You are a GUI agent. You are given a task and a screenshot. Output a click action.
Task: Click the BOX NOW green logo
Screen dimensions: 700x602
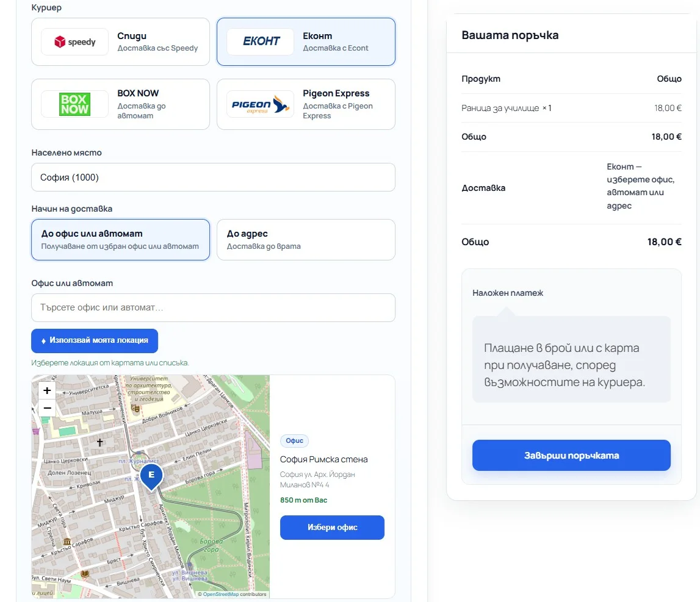74,104
